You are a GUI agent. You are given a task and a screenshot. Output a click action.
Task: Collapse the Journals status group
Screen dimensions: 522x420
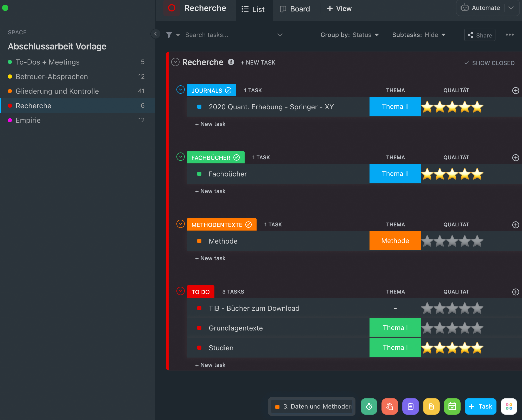coord(180,90)
